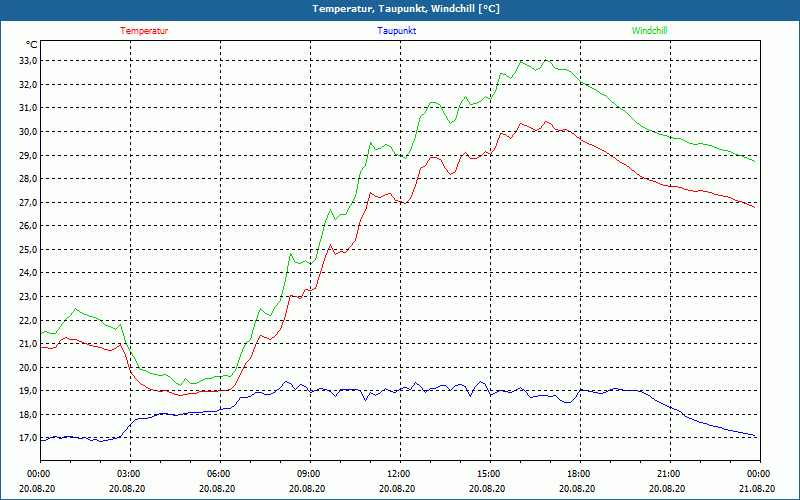Click the '27,0' y-axis value
This screenshot has height=500, width=800.
[28, 203]
